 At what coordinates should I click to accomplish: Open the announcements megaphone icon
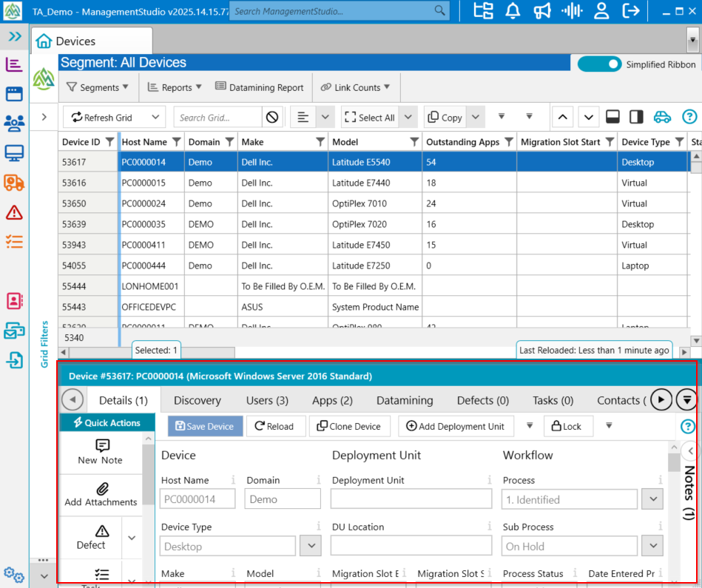(x=542, y=11)
